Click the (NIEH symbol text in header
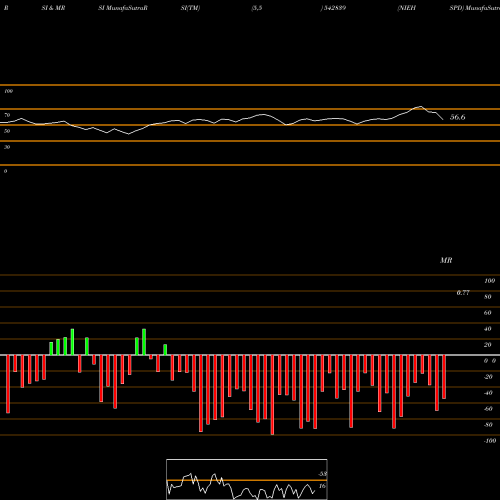This screenshot has width=500, height=500. (406, 8)
